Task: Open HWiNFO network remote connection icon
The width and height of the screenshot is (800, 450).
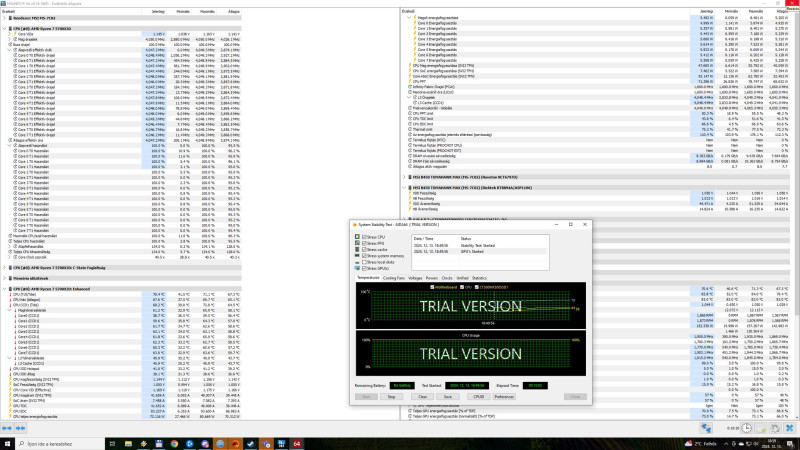Action: (706, 428)
